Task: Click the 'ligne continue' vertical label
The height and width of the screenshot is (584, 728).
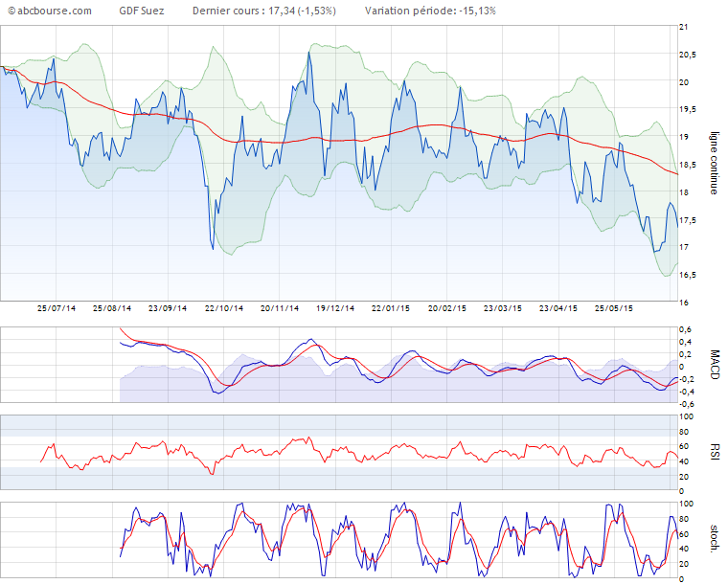Action: pyautogui.click(x=714, y=164)
